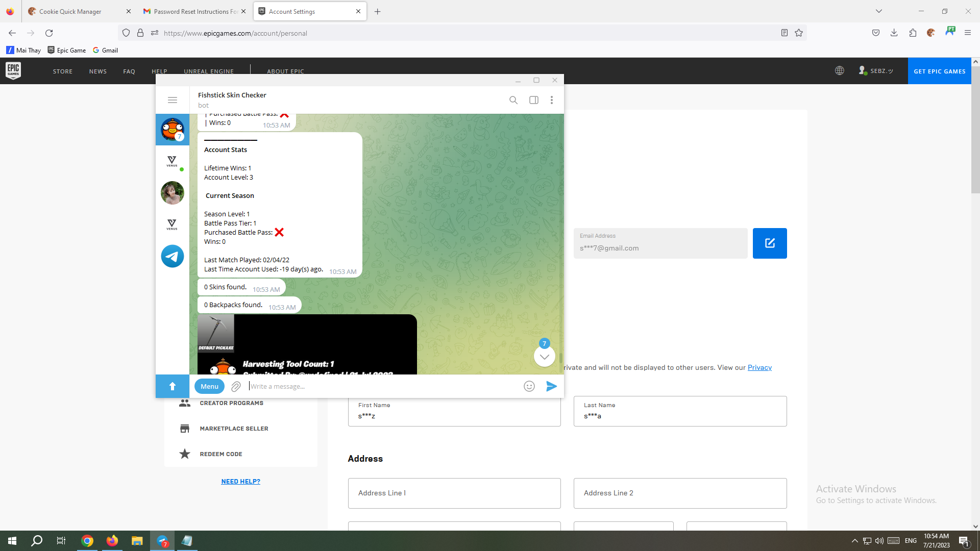
Task: Click the Menu bot button
Action: pyautogui.click(x=209, y=386)
